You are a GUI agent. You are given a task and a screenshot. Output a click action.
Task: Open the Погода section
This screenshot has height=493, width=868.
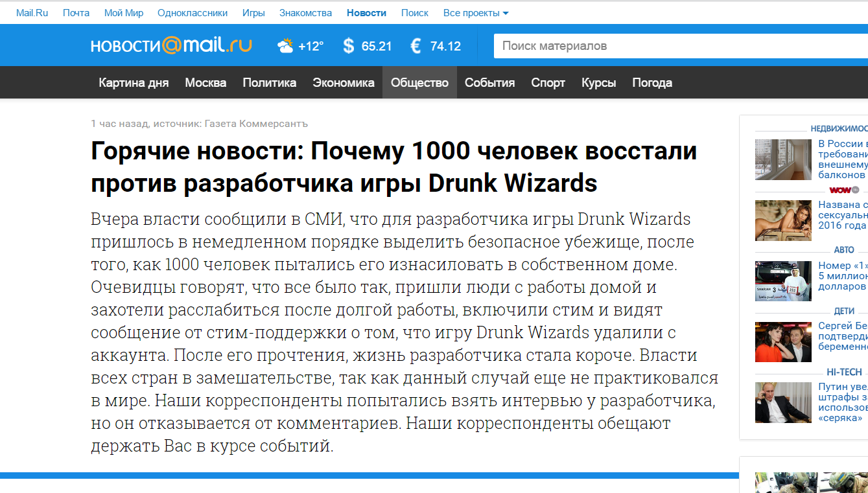pyautogui.click(x=652, y=82)
